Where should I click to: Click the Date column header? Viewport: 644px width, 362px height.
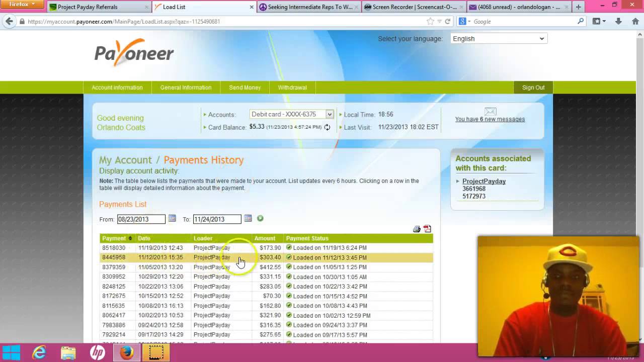[x=144, y=238]
